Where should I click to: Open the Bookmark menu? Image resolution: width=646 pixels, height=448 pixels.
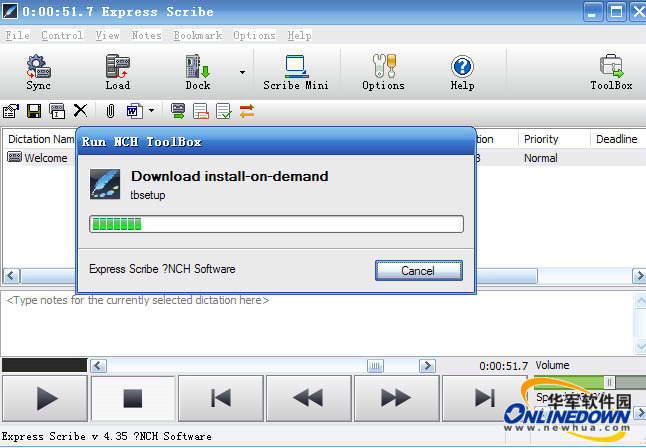(198, 35)
